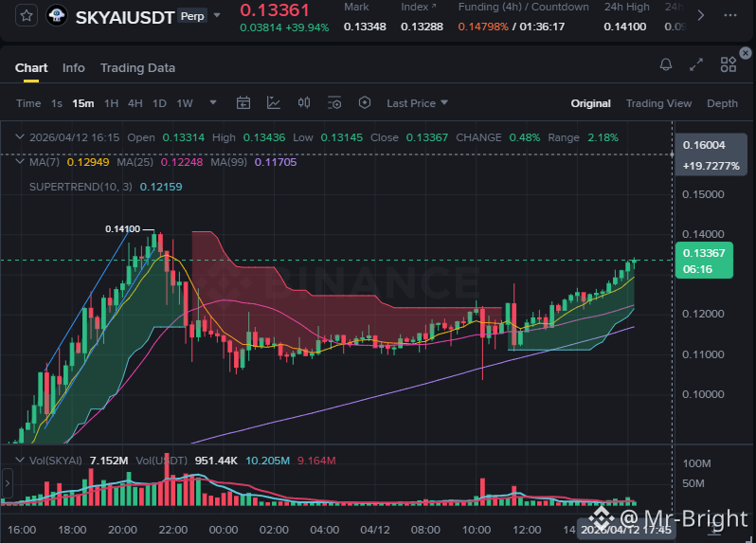Click the last price 0.13361
The width and height of the screenshot is (756, 543).
pyautogui.click(x=275, y=10)
